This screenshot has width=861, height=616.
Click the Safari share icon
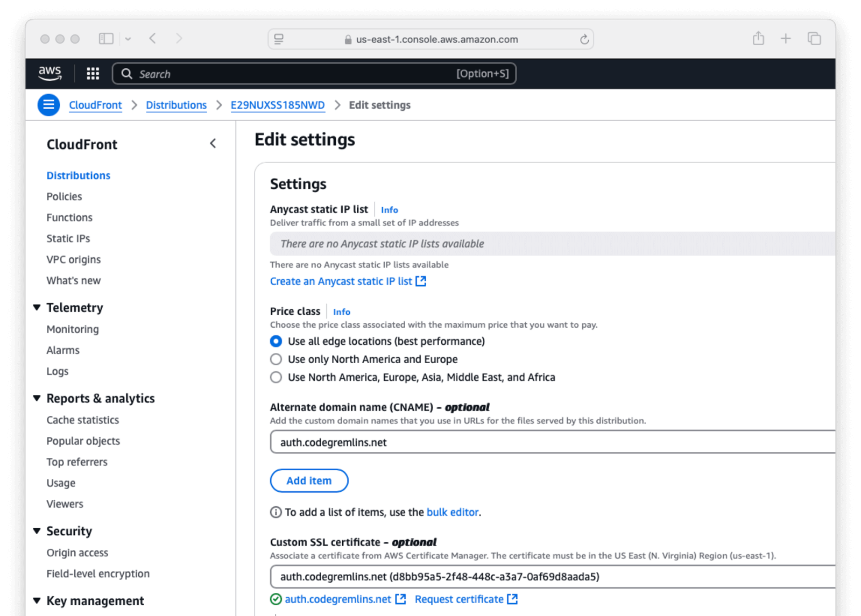pos(758,38)
